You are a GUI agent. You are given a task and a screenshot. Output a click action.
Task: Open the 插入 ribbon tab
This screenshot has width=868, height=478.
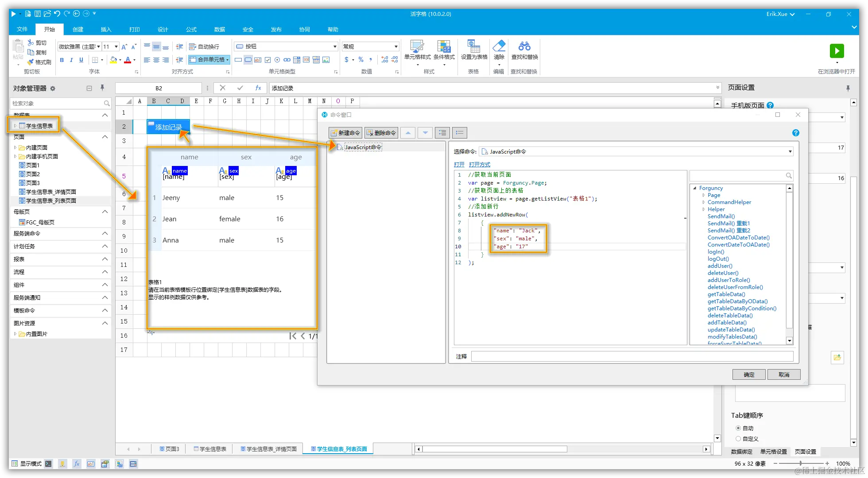coord(106,29)
